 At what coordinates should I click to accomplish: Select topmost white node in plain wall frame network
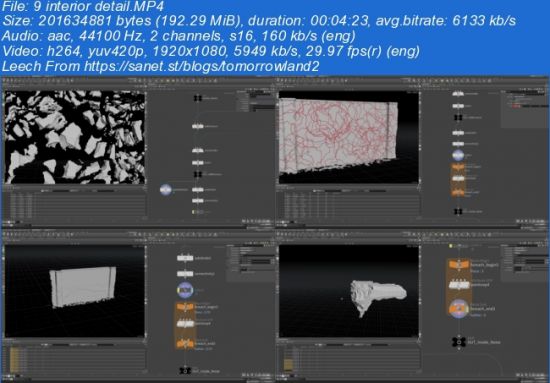coord(185,258)
